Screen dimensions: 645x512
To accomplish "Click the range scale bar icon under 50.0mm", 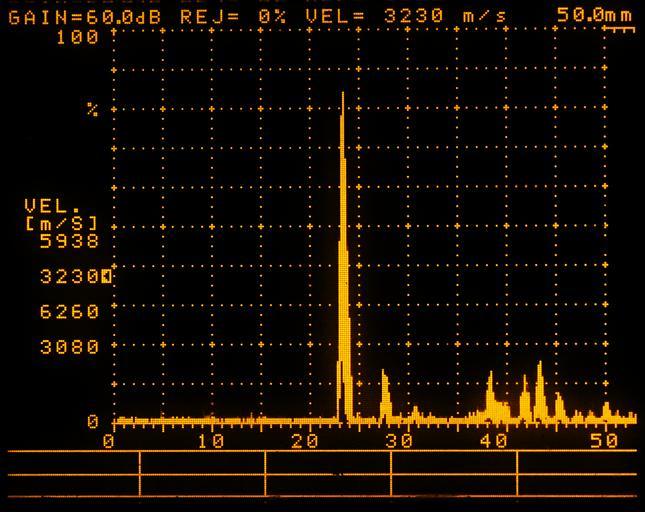I will (618, 30).
